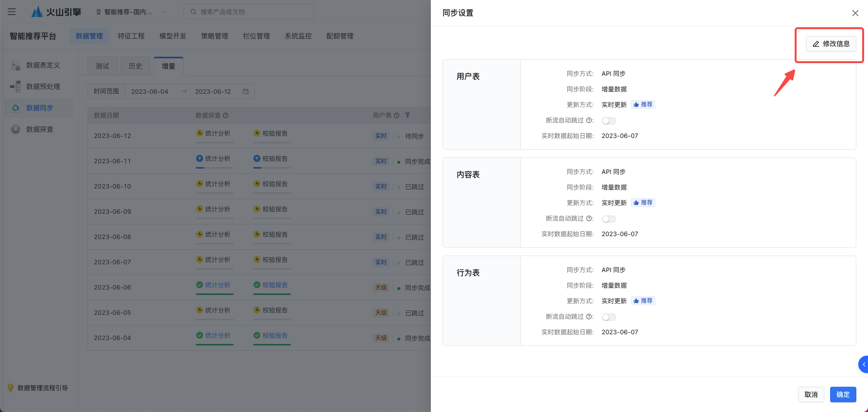Select the 测试 tab

(x=102, y=66)
